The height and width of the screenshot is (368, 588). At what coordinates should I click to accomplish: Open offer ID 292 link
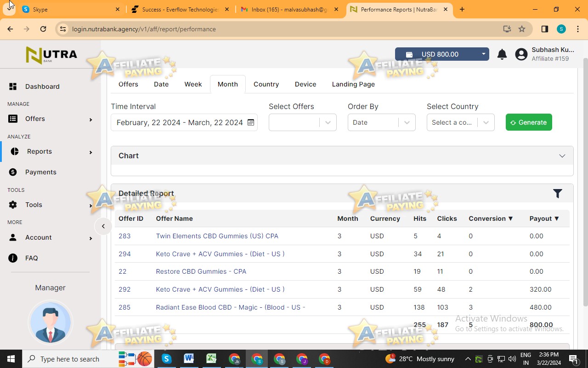(124, 289)
